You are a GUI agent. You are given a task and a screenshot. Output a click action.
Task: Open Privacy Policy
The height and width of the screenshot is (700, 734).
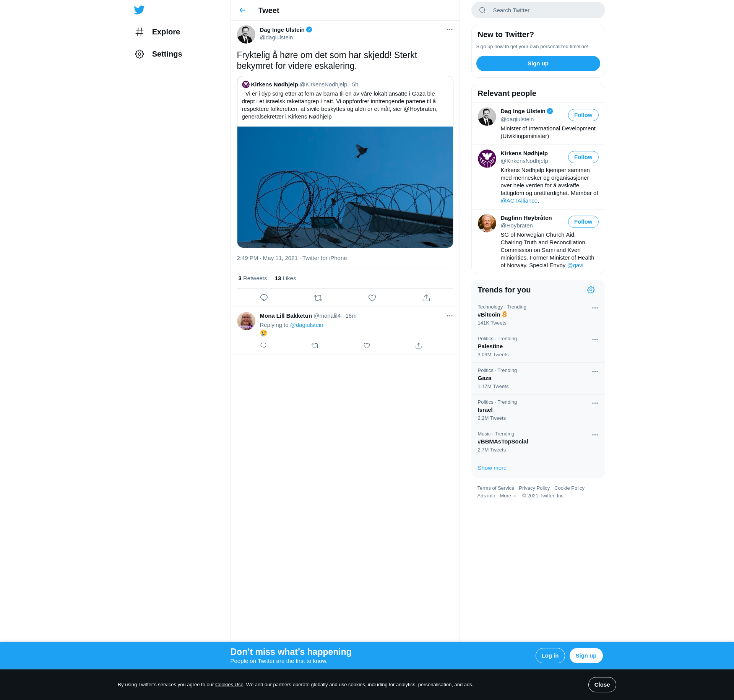point(534,488)
